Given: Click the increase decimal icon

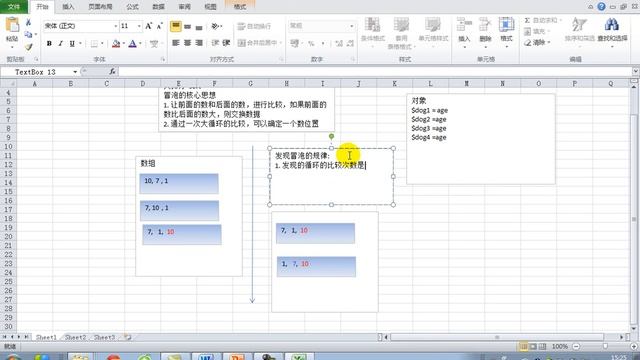Looking at the screenshot, I should (339, 43).
